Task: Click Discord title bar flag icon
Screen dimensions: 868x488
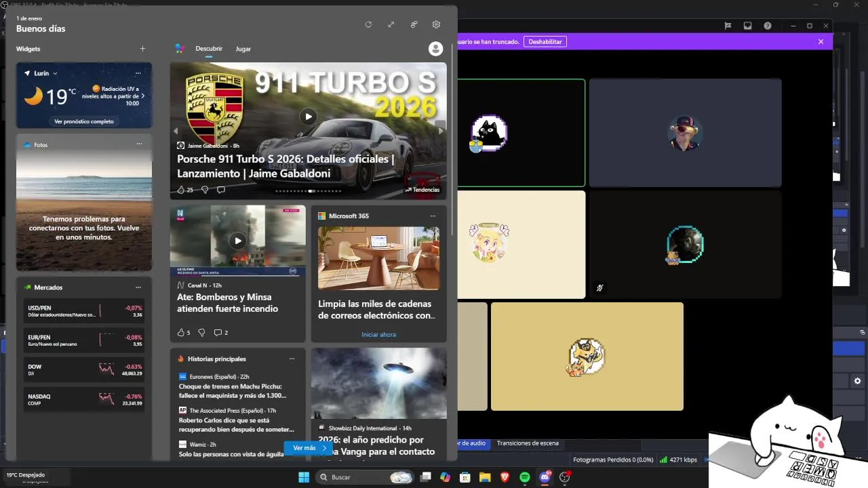Action: coord(728,26)
